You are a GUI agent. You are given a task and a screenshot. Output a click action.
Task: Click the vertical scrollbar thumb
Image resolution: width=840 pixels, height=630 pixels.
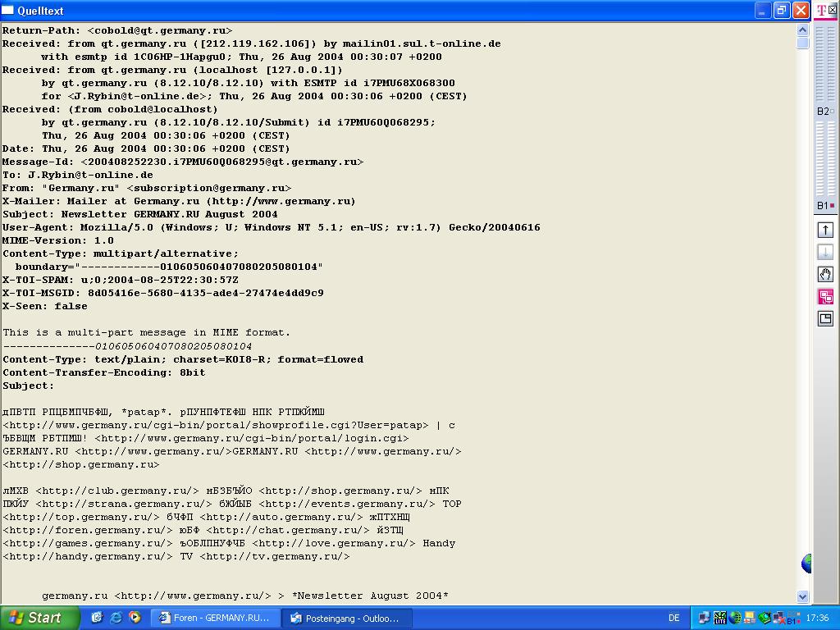coord(802,43)
